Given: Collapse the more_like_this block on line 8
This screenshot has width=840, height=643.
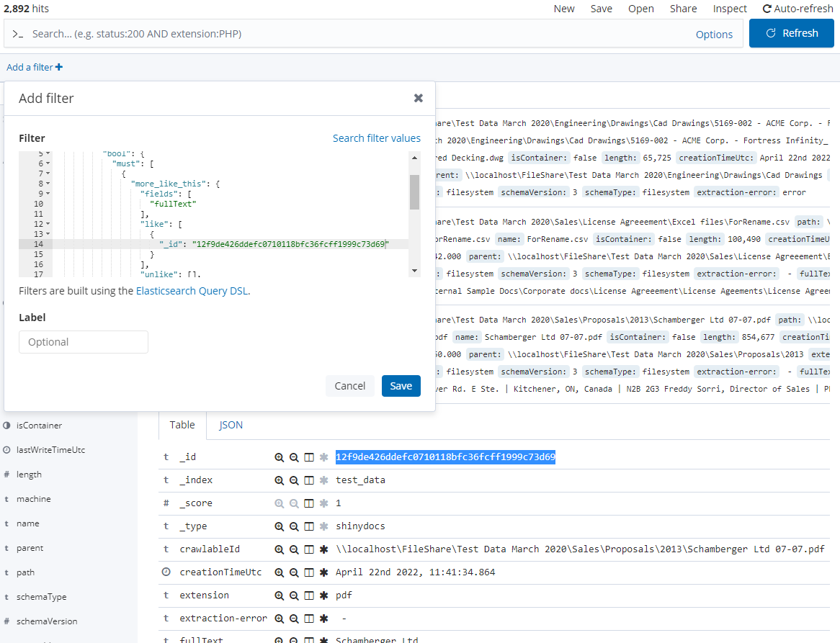Looking at the screenshot, I should click(x=48, y=184).
